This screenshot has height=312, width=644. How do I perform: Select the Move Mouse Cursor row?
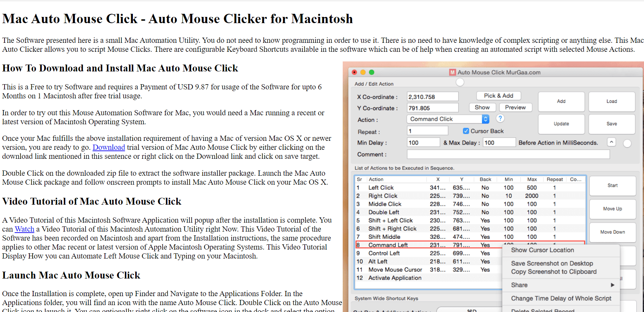pos(429,270)
